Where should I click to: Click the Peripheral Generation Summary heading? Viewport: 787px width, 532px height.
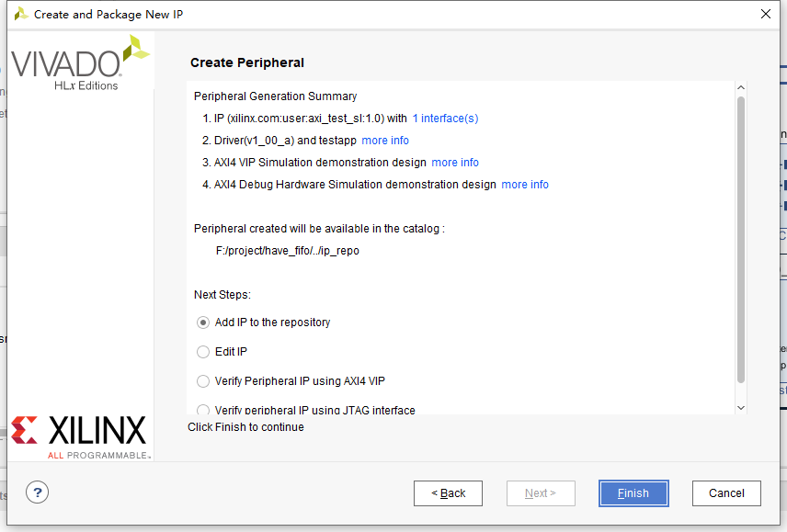276,96
